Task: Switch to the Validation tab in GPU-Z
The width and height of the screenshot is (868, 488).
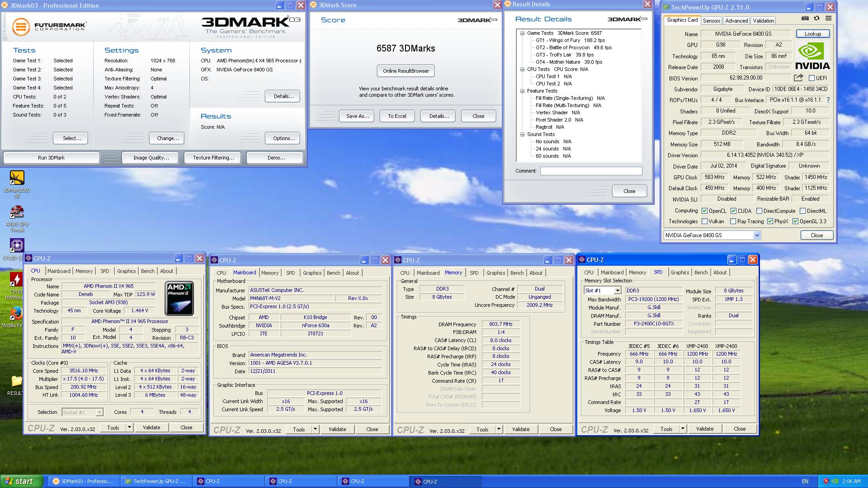Action: (x=764, y=20)
